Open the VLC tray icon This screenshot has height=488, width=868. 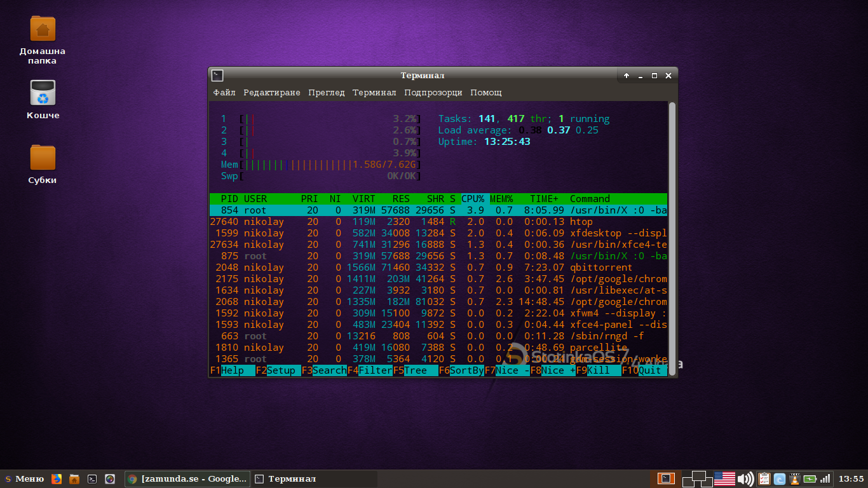pos(795,479)
